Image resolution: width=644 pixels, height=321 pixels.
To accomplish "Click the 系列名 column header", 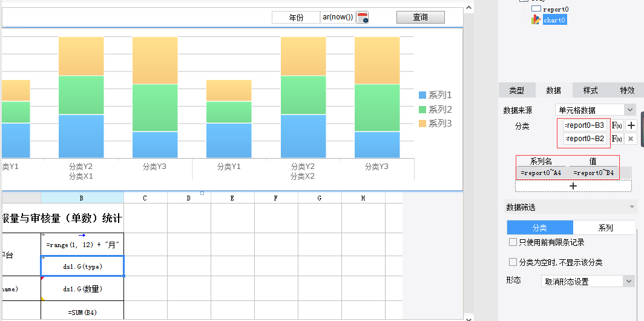I will click(x=541, y=162).
